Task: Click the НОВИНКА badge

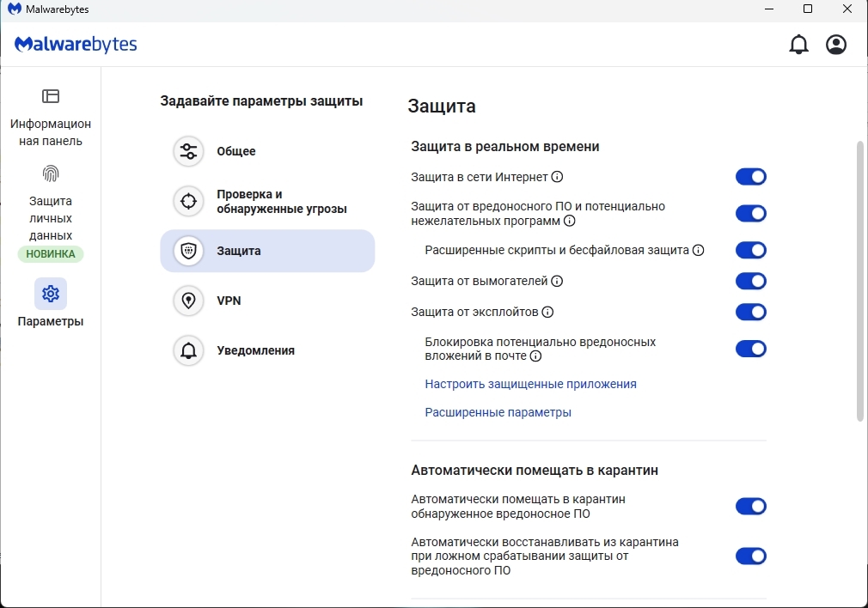Action: point(51,254)
